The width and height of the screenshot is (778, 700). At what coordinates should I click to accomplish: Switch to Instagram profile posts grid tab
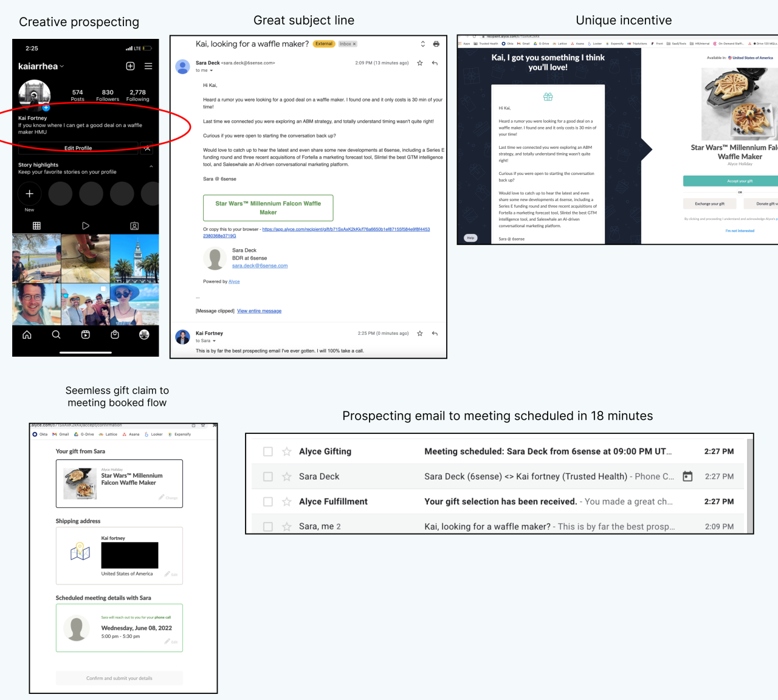[x=36, y=225]
